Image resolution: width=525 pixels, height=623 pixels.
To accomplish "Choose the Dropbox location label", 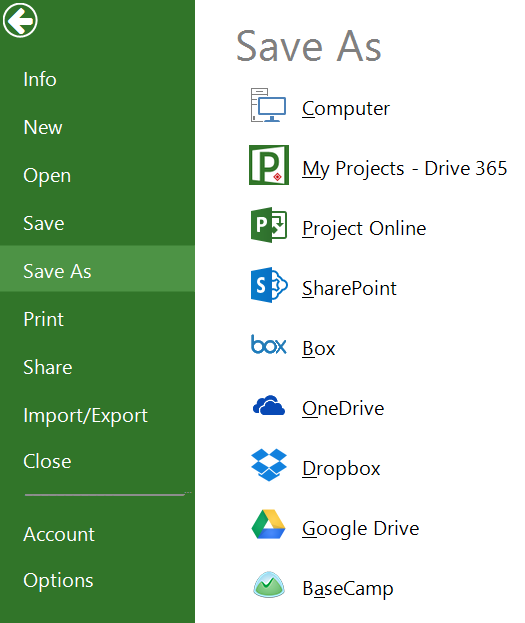I will coord(341,469).
